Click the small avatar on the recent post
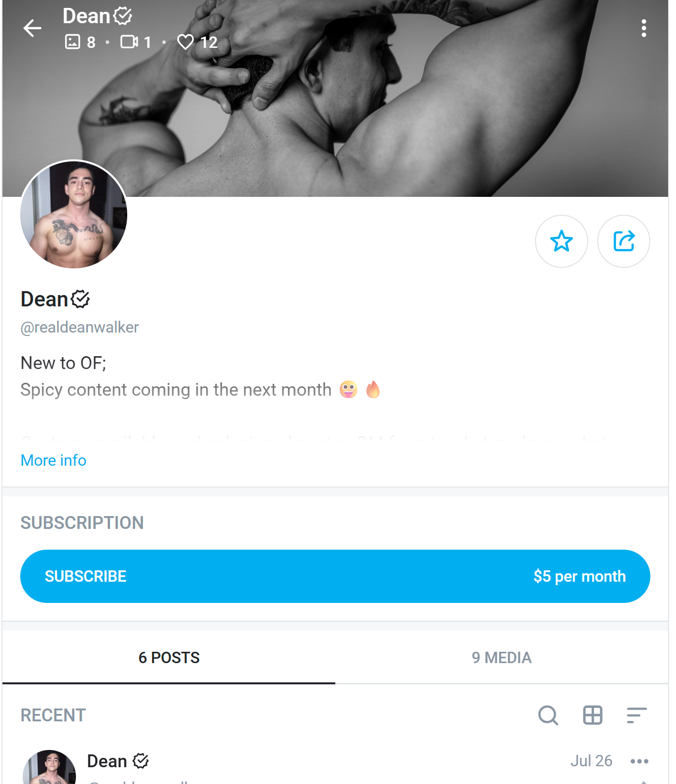This screenshot has height=784, width=676. tap(49, 769)
